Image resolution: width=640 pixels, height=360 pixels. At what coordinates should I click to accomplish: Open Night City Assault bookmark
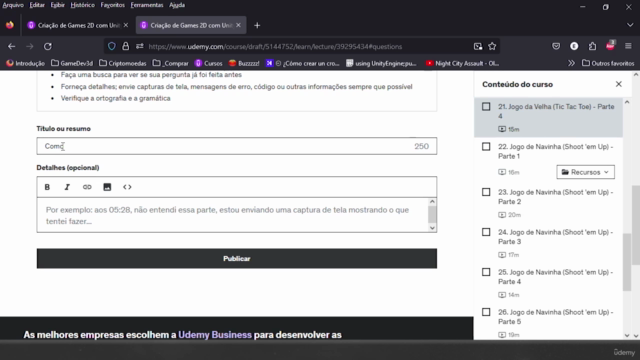pyautogui.click(x=462, y=63)
